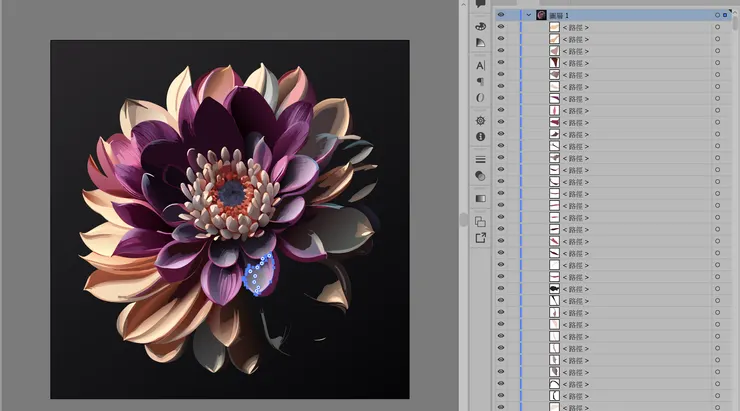Open the Pathfinder panel icon

pos(480,221)
